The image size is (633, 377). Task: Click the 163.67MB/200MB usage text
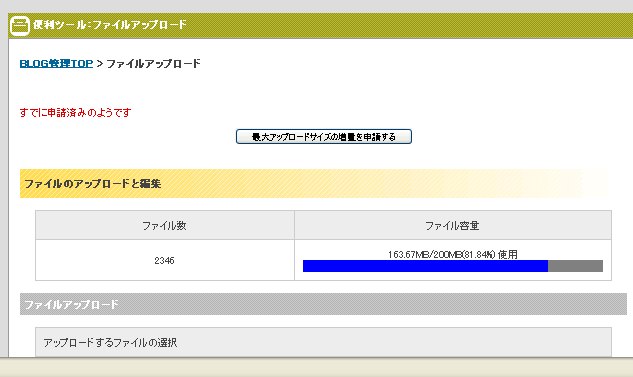[x=453, y=254]
